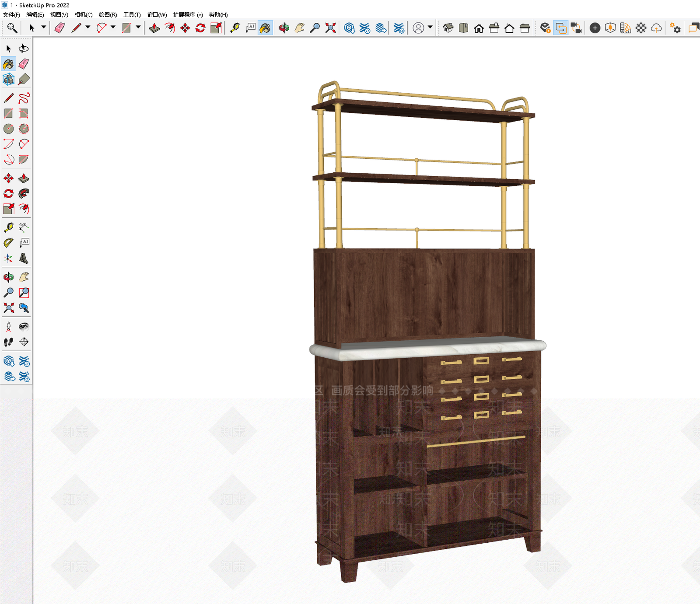Expand the Line tool dropdown arrow
This screenshot has width=700, height=604.
click(x=87, y=28)
